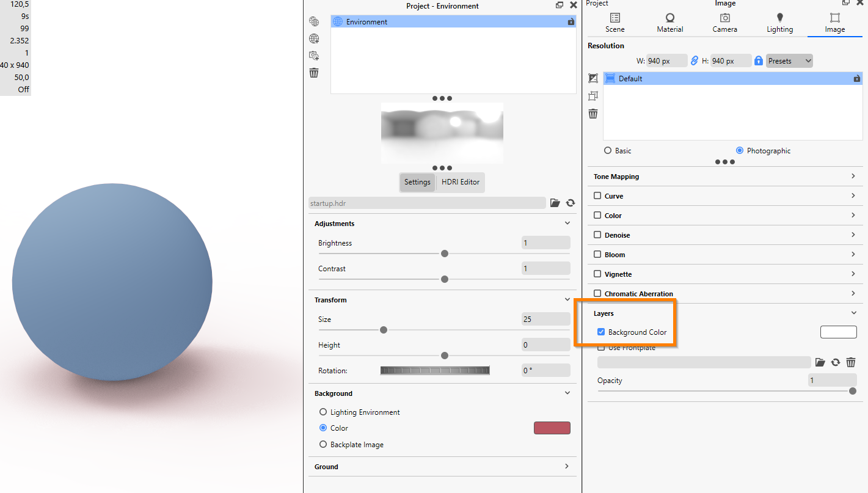The image size is (868, 493).
Task: Click the three-dot handle below the environment list
Action: coord(442,98)
